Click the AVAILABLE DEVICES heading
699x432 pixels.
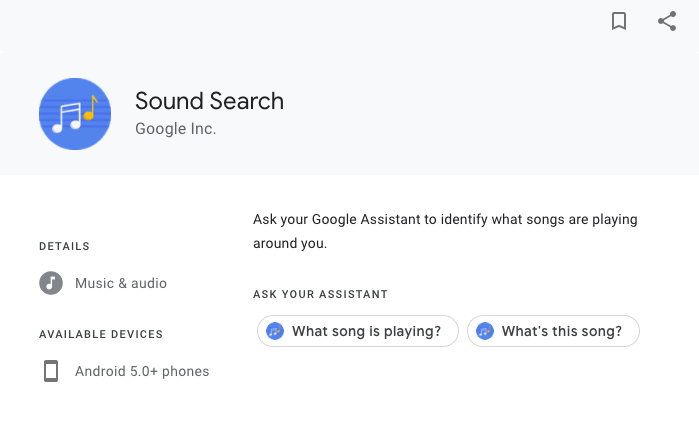[101, 334]
